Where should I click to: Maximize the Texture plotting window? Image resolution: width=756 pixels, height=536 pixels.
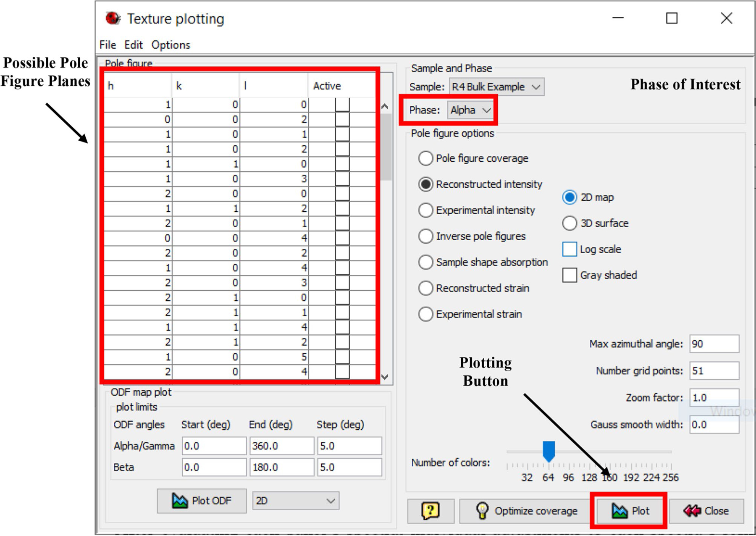[x=672, y=18]
